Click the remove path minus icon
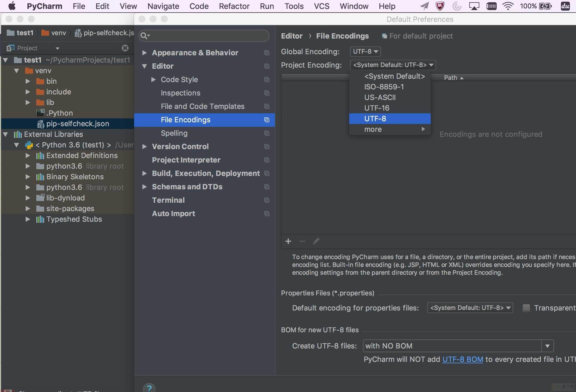This screenshot has width=576, height=392. click(x=302, y=241)
